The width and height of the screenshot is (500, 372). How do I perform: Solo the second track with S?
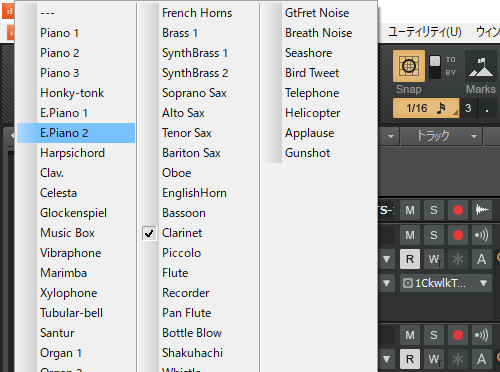[x=434, y=235]
